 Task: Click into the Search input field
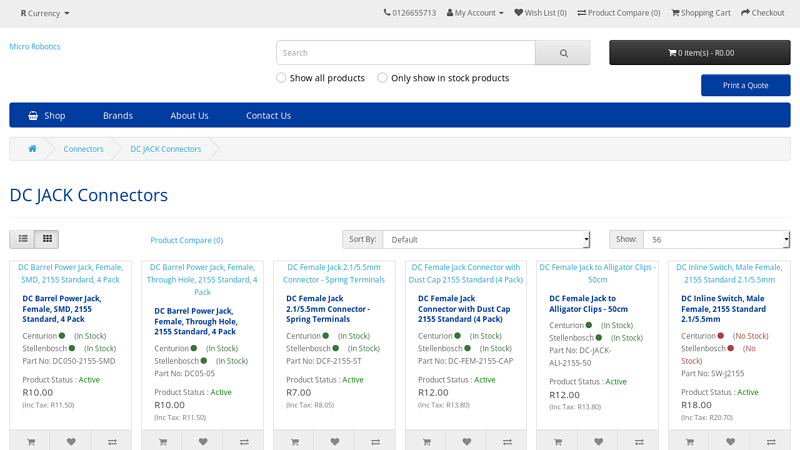coord(406,53)
